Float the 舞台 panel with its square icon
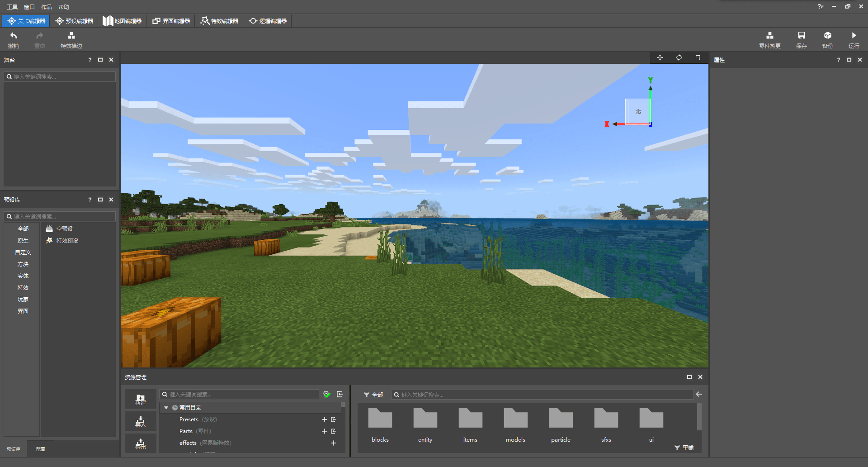 tap(100, 60)
